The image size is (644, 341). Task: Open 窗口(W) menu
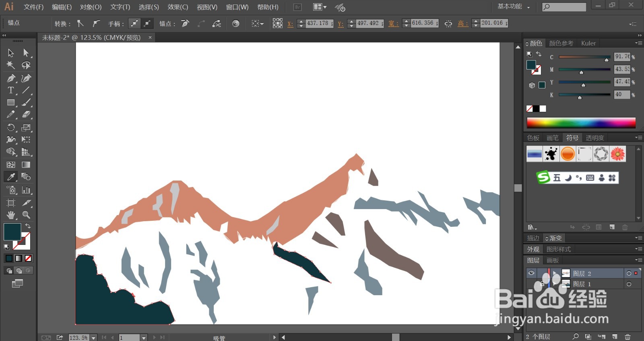point(237,7)
